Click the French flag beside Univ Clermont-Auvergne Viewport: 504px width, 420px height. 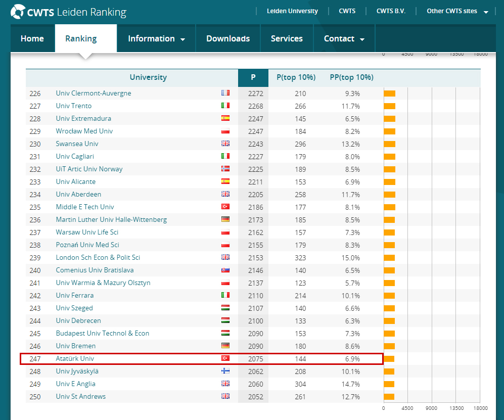[x=225, y=93]
